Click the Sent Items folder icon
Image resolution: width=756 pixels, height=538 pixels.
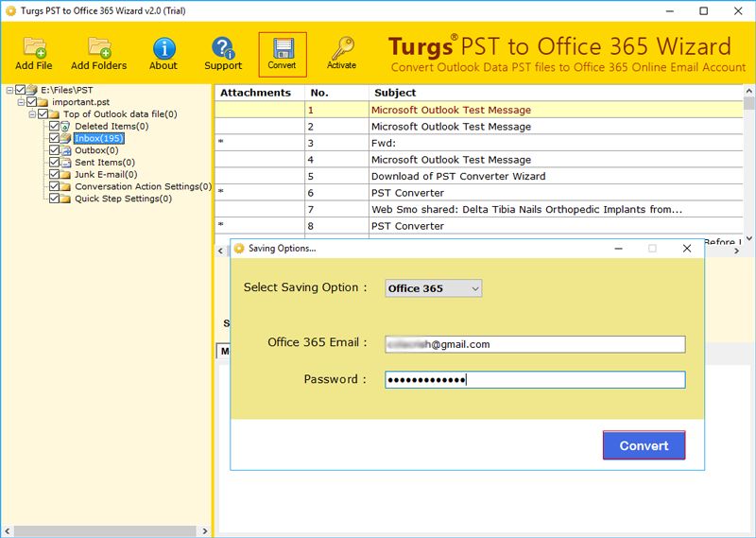[65, 163]
